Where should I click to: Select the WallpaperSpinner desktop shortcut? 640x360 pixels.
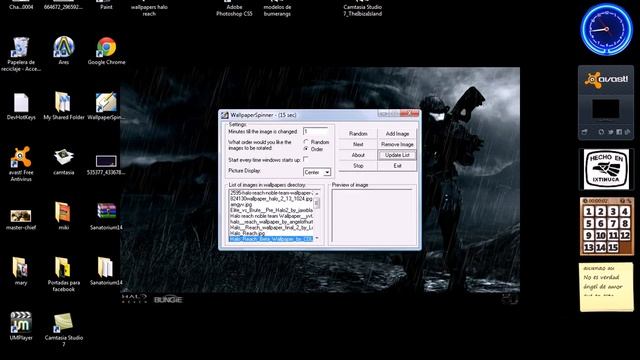tap(106, 102)
